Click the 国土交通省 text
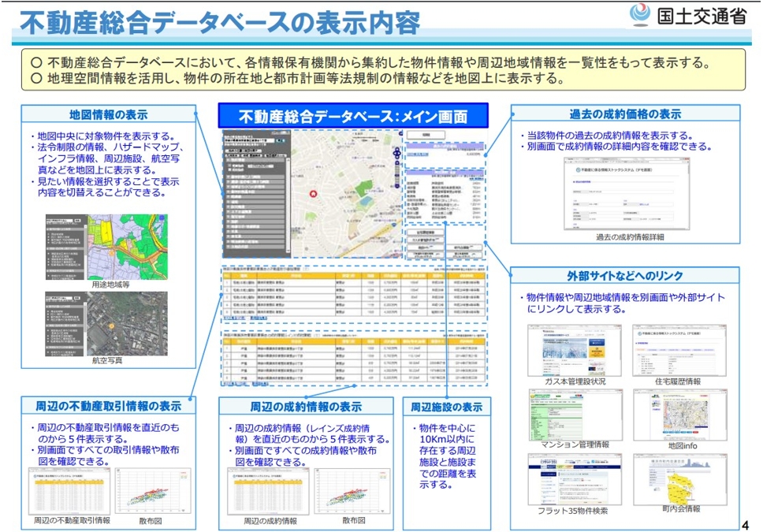The width and height of the screenshot is (763, 532). tap(702, 16)
